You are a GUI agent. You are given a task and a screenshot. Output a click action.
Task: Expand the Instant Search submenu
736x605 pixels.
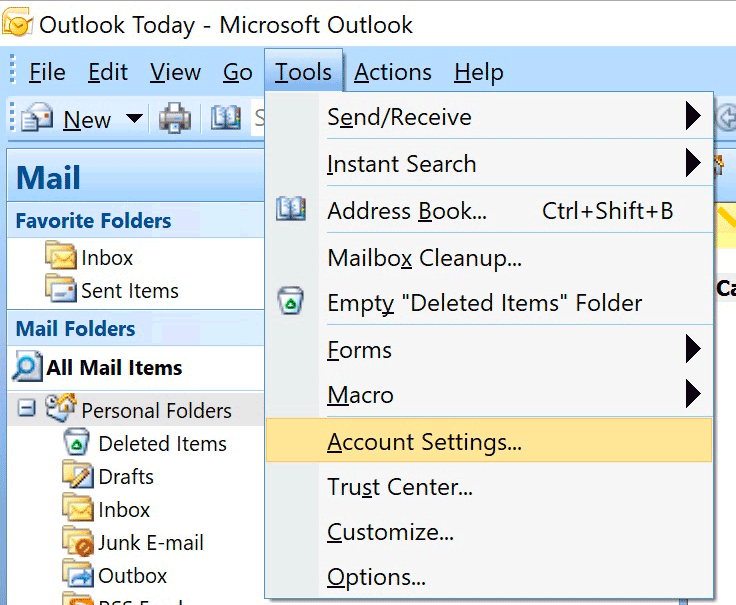coord(693,162)
